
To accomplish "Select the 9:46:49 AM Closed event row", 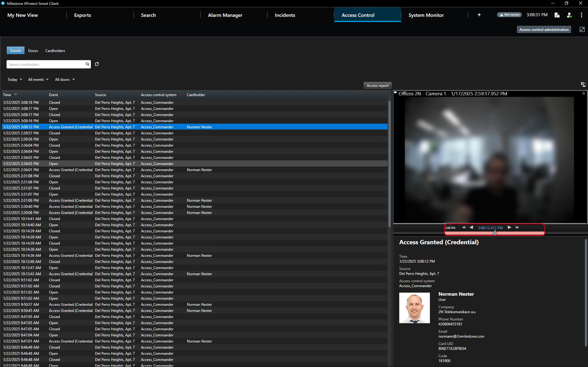I will 195,347.
